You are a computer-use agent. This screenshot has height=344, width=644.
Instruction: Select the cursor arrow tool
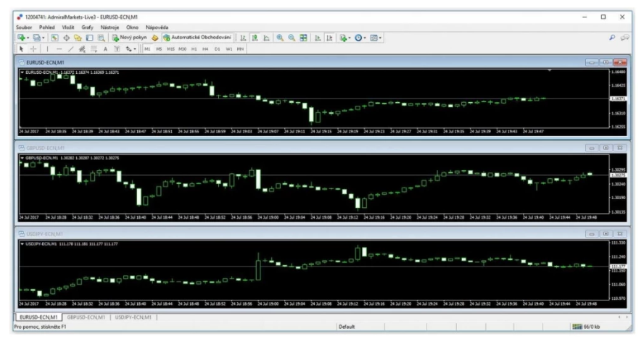coord(21,49)
